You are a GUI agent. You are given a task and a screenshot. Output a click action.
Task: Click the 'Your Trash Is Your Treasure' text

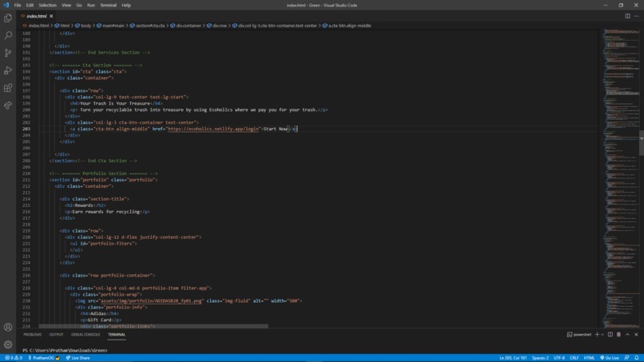(115, 104)
